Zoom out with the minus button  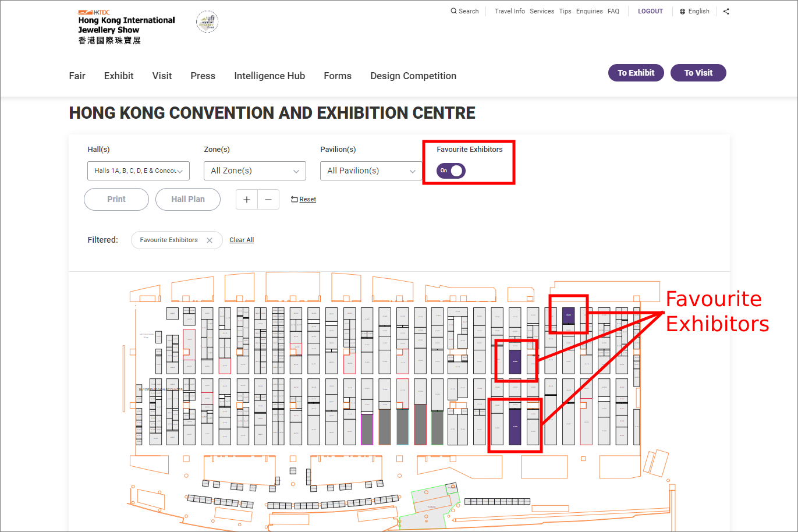coord(268,199)
